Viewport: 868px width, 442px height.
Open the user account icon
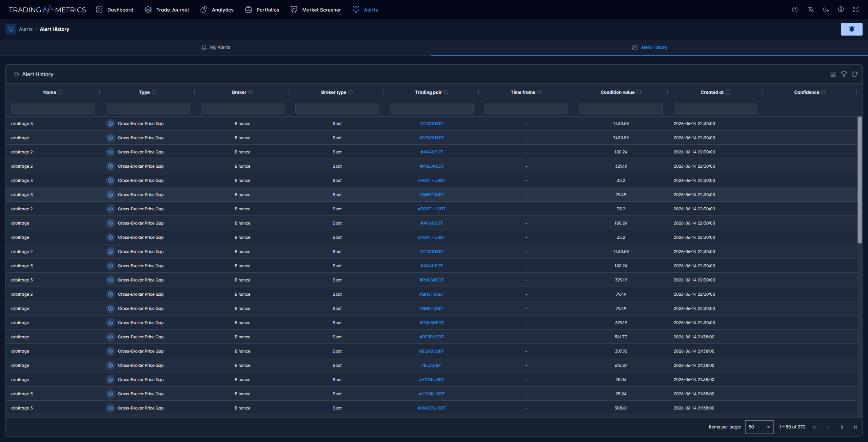[841, 9]
